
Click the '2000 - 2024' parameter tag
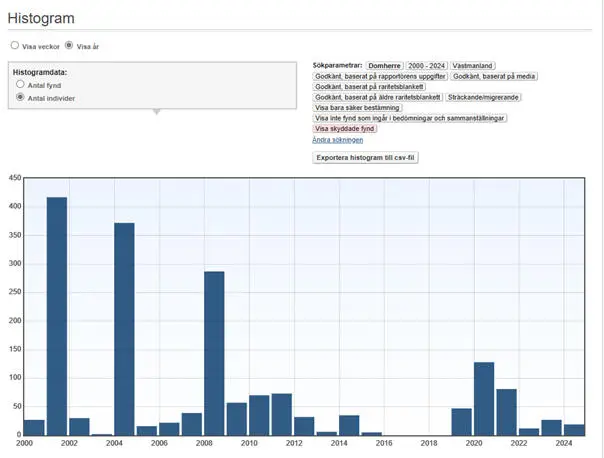(x=426, y=65)
